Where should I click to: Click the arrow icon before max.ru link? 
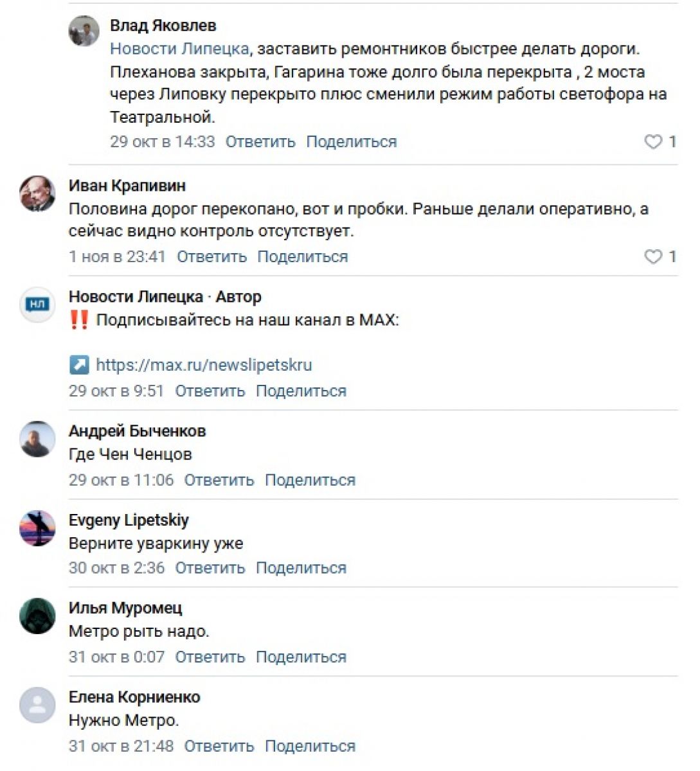[x=78, y=365]
